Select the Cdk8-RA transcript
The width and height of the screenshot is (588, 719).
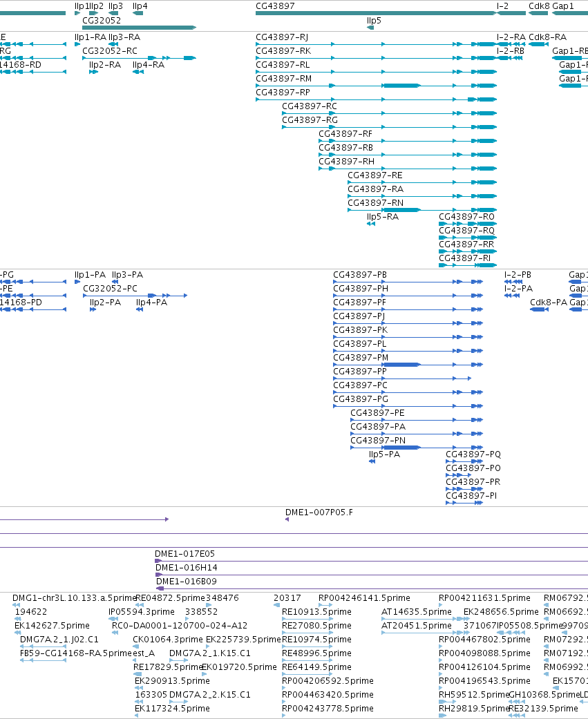click(538, 44)
